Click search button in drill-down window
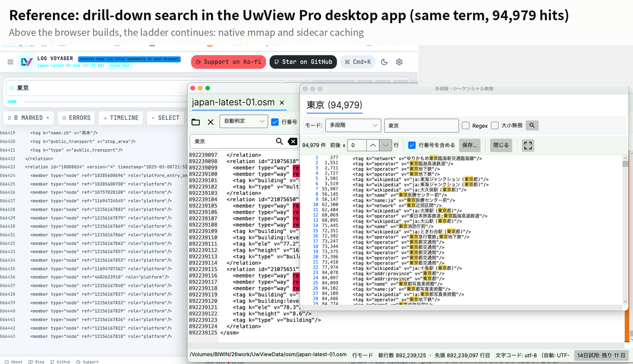The width and height of the screenshot is (633, 364). pos(532,126)
